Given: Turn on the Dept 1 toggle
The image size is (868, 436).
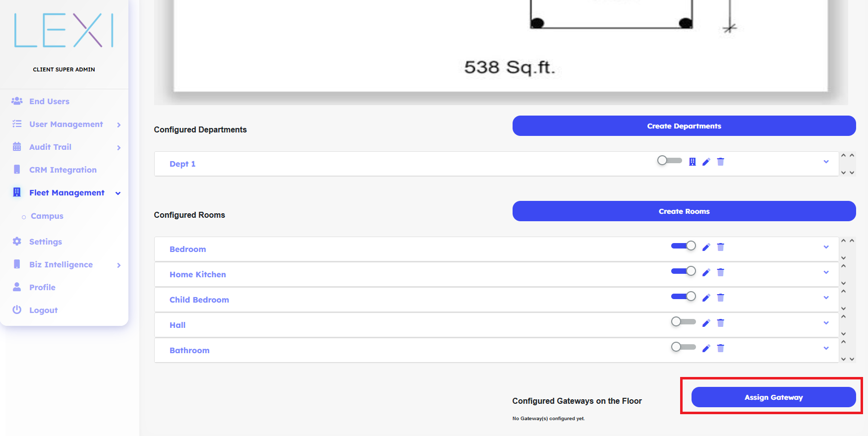Looking at the screenshot, I should 669,161.
